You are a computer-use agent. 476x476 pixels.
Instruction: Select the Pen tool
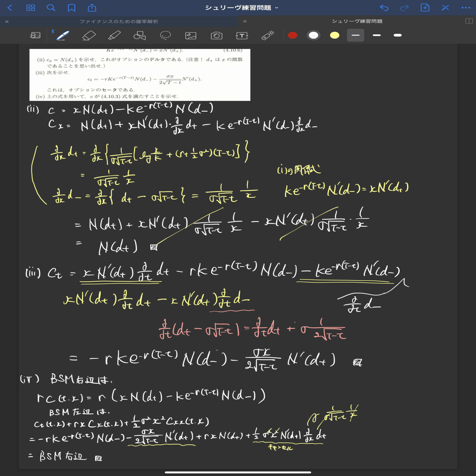click(62, 35)
